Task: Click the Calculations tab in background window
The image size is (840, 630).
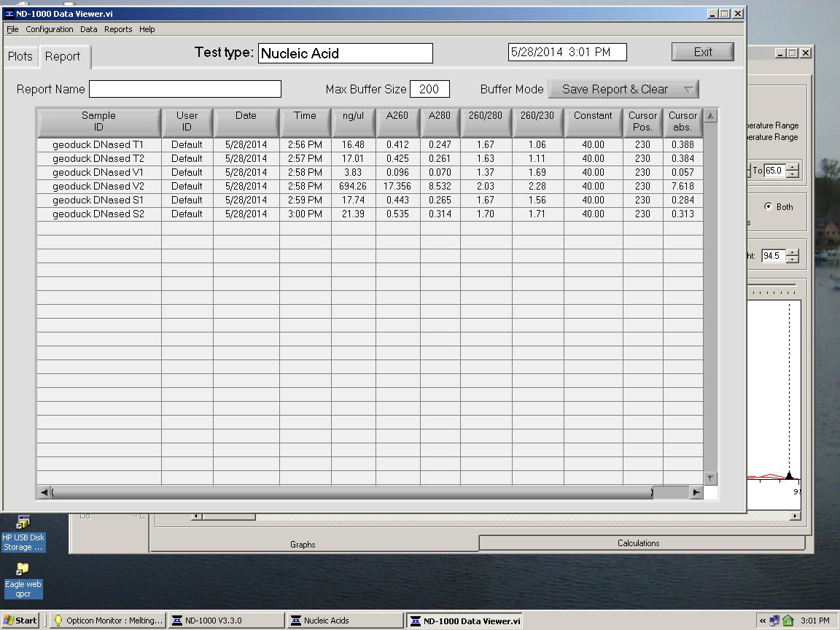Action: (x=638, y=543)
